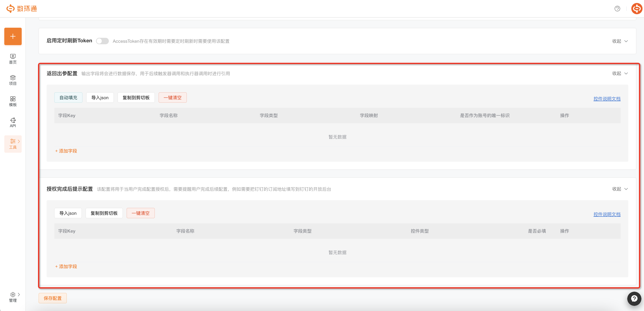Click the orange plus create button

(13, 36)
